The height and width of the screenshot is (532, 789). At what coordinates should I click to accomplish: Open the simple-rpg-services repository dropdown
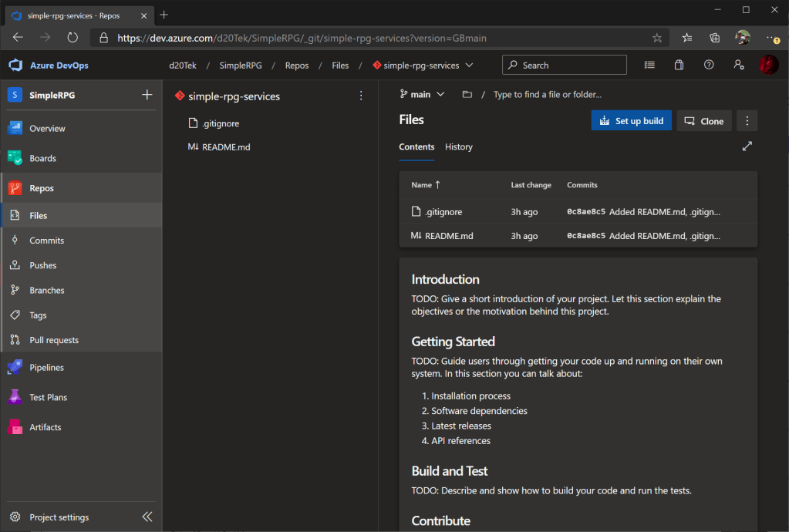pos(470,66)
